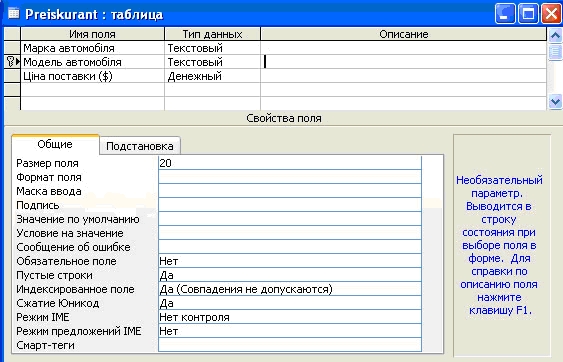Click the Сообщение об ошибке property field
The image size is (563, 362).
point(290,247)
